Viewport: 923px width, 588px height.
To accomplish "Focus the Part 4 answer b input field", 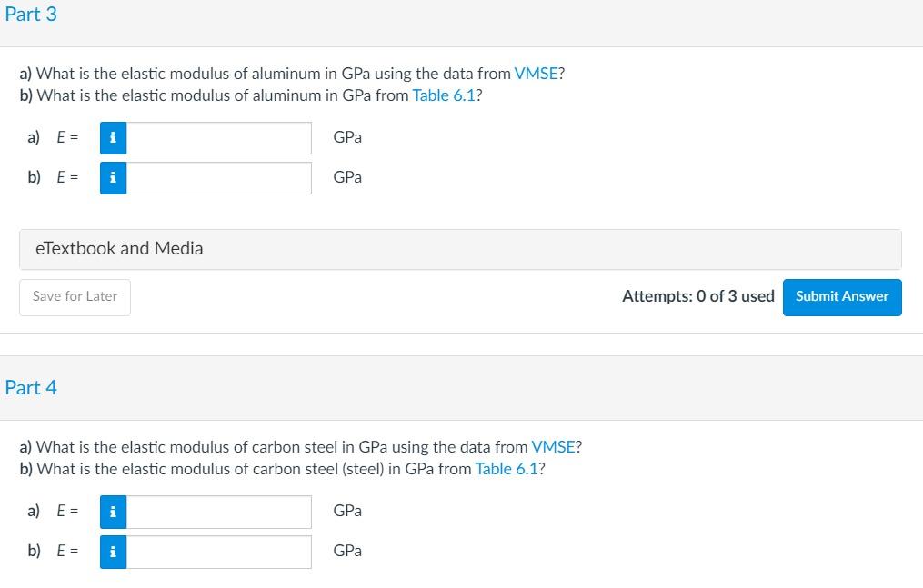I will click(218, 552).
